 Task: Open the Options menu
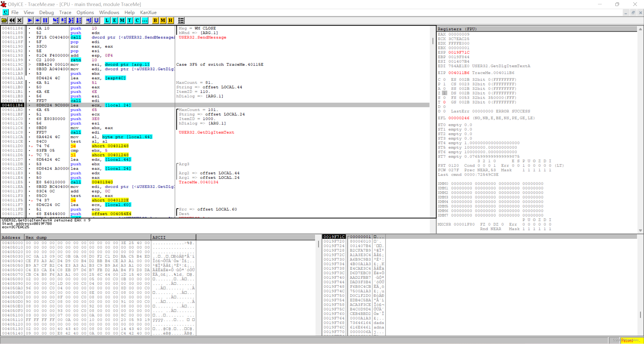click(85, 12)
